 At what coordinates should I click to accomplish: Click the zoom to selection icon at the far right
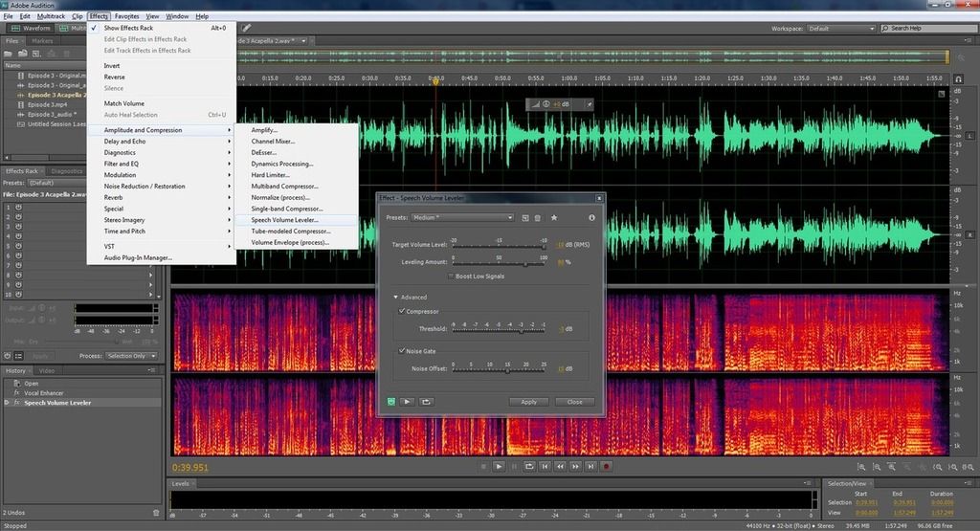tap(968, 467)
